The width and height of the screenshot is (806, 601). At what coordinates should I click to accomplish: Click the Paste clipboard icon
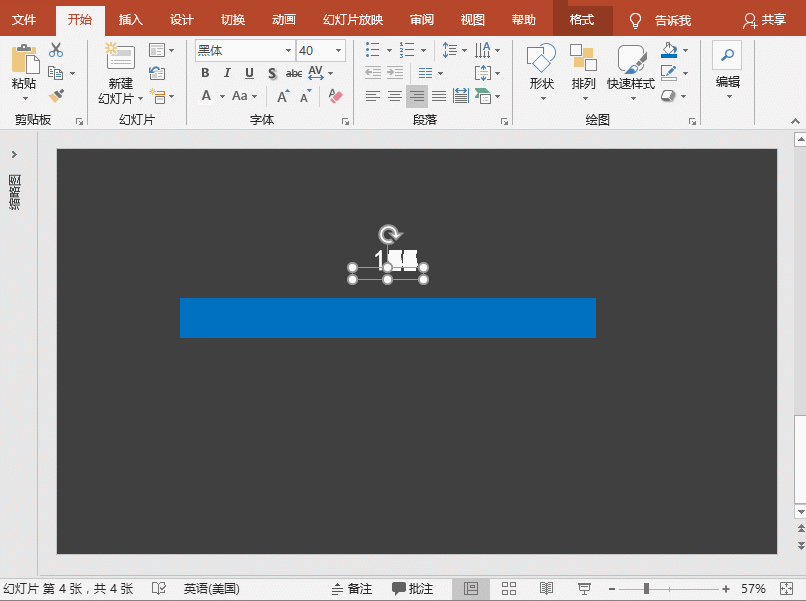point(24,59)
